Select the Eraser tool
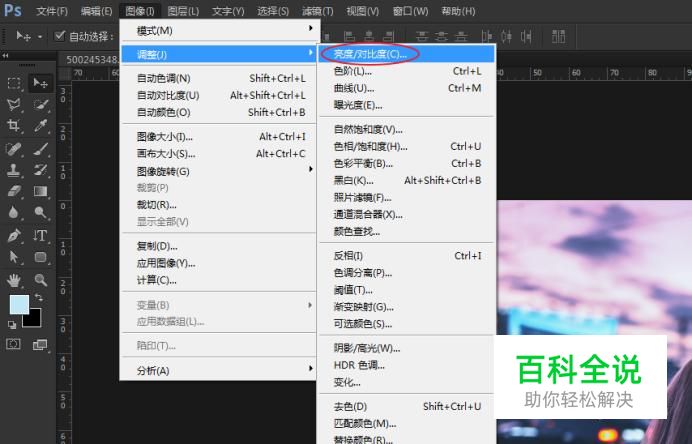692x444 pixels. [x=14, y=191]
